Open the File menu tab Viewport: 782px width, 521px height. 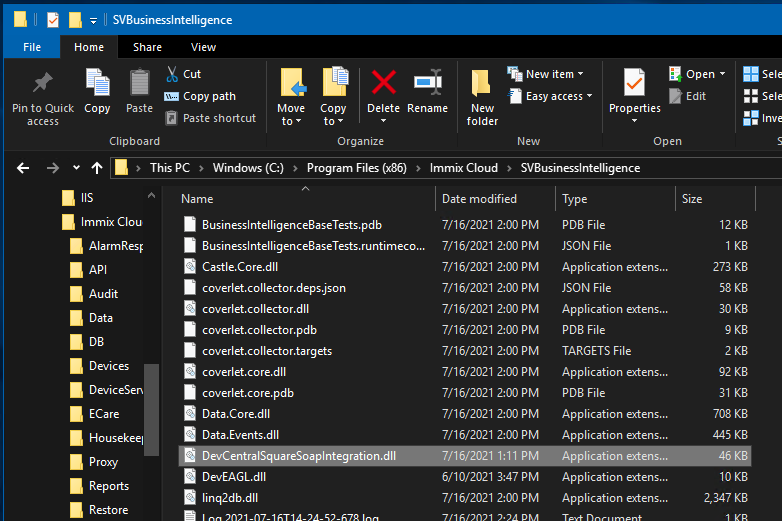point(32,47)
